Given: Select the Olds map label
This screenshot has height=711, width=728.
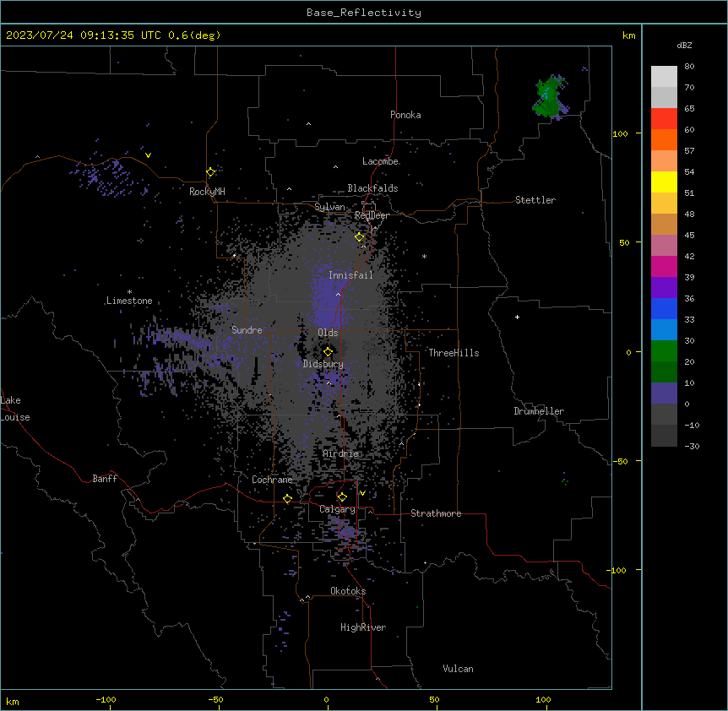Looking at the screenshot, I should (328, 333).
